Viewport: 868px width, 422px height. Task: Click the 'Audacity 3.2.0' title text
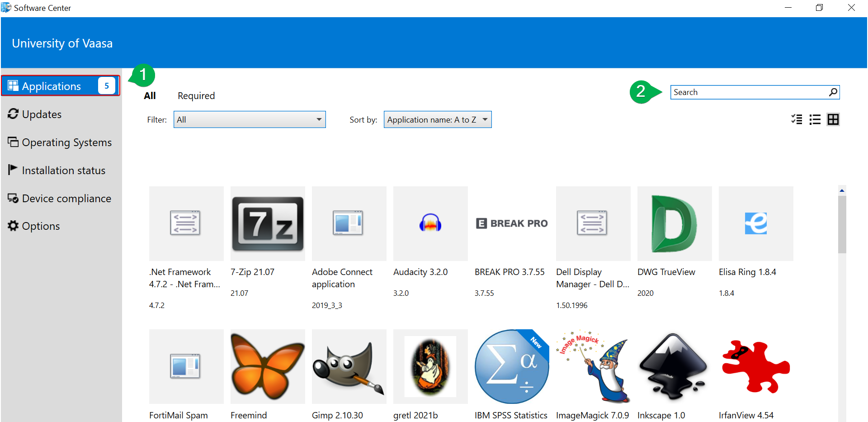[x=420, y=272]
